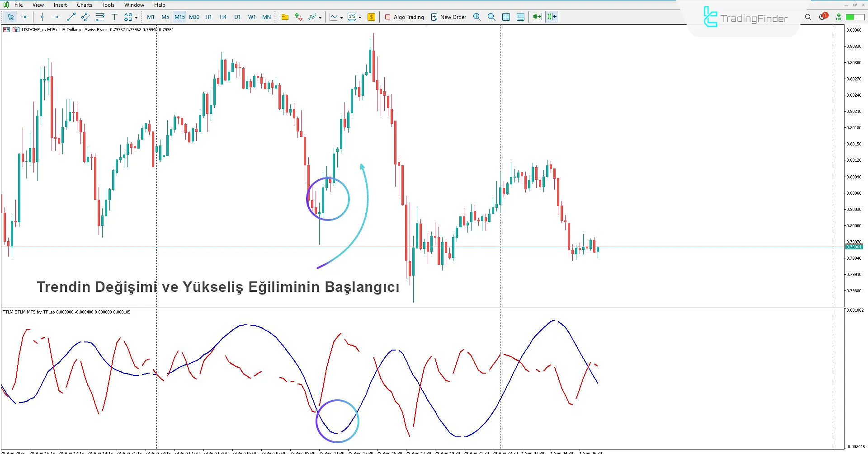Toggle the chart shift button
Screen dimensions: 868x454
pos(552,17)
